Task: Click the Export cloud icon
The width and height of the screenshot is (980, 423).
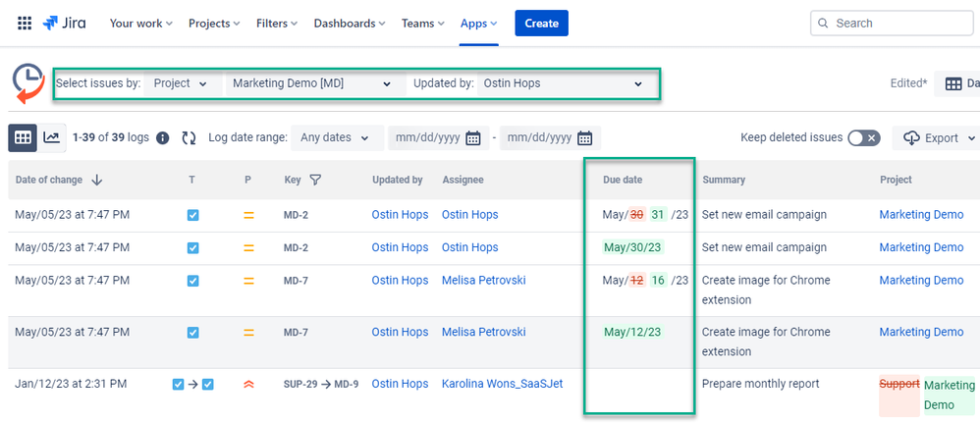Action: pyautogui.click(x=910, y=138)
